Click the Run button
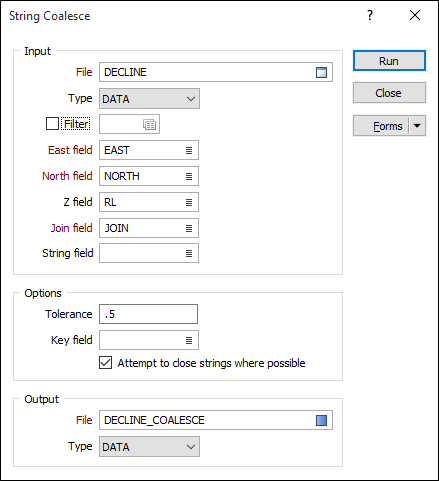The width and height of the screenshot is (439, 481). point(389,61)
